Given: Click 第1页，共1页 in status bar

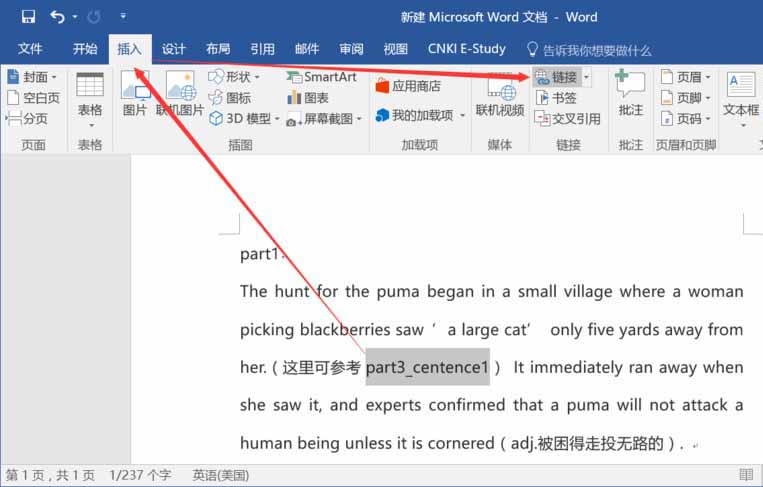Looking at the screenshot, I should (50, 475).
